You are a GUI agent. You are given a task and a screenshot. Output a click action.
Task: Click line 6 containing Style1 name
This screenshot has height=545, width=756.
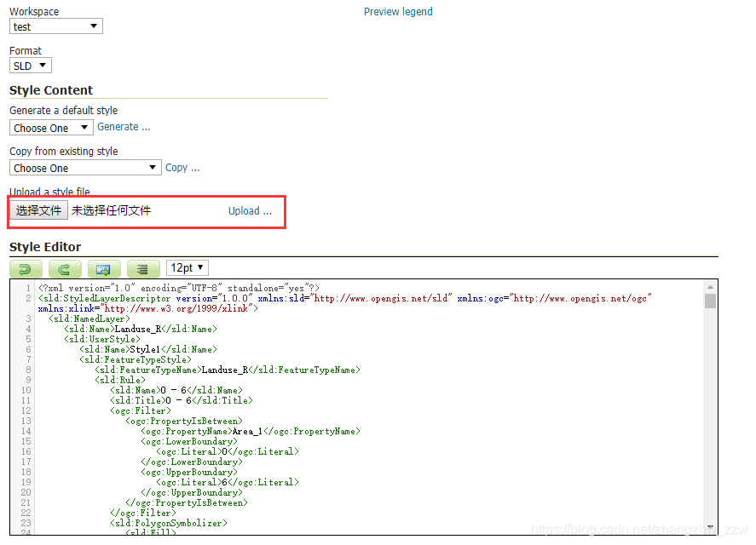tap(148, 349)
